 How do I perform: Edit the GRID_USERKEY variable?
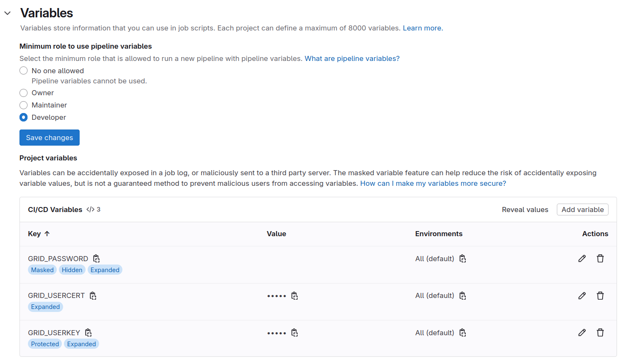pos(582,332)
